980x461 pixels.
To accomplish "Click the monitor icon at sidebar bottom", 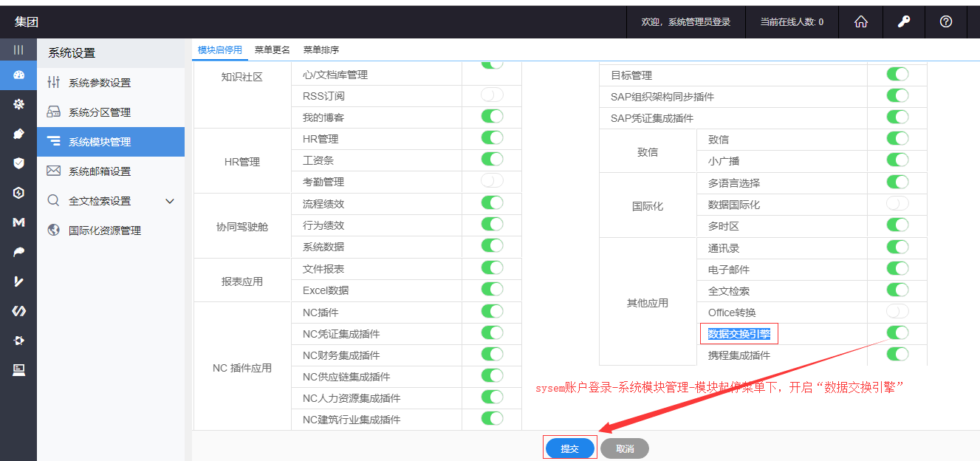I will pos(18,370).
